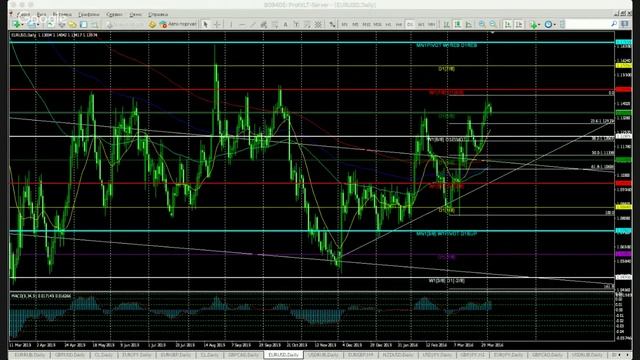The height and width of the screenshot is (360, 640).
Task: Click the search magnifier icon
Action: point(614,24)
